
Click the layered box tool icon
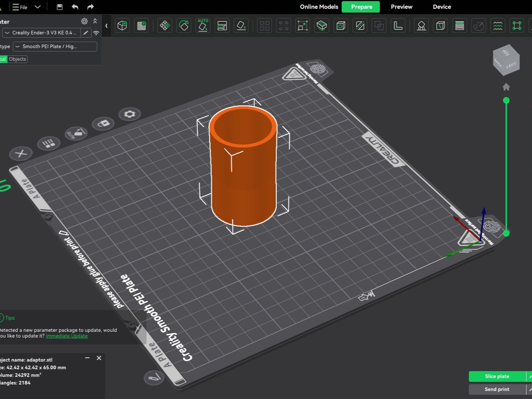click(322, 26)
